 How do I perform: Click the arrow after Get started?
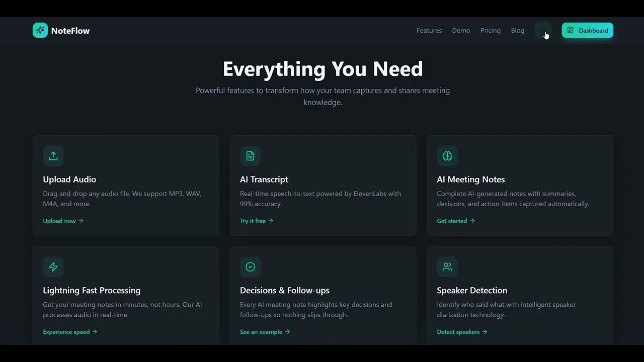472,221
